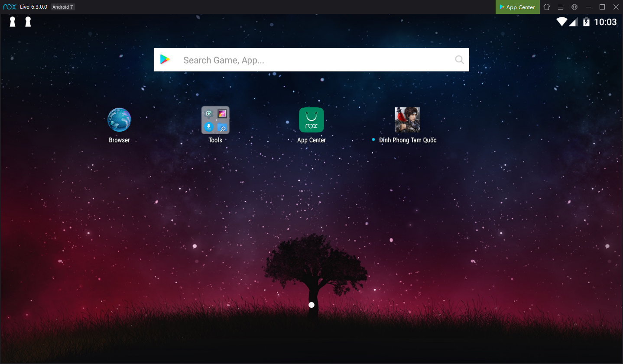Click the home screen page indicator dot
The width and height of the screenshot is (623, 364).
pos(311,305)
